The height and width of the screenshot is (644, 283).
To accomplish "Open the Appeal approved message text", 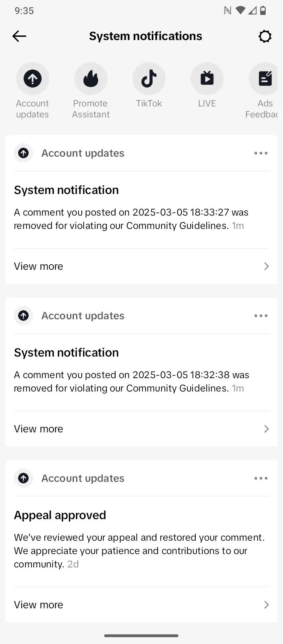I will coord(140,551).
